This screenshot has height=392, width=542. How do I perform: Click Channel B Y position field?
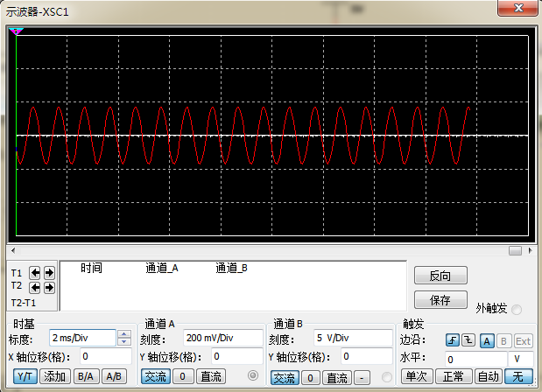pyautogui.click(x=367, y=356)
